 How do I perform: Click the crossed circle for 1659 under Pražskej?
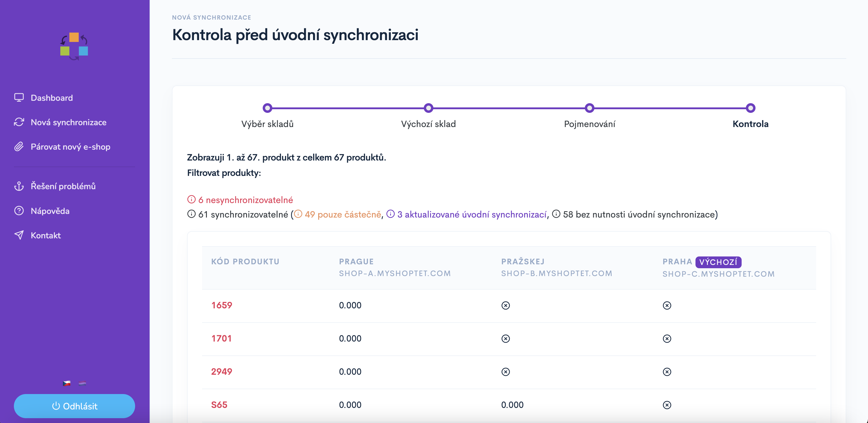(505, 305)
